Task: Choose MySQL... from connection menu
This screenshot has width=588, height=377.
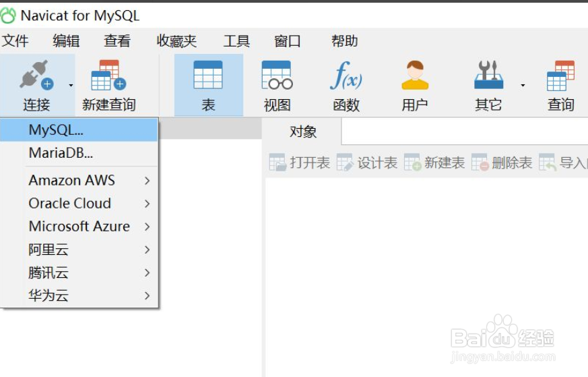Action: [79, 130]
